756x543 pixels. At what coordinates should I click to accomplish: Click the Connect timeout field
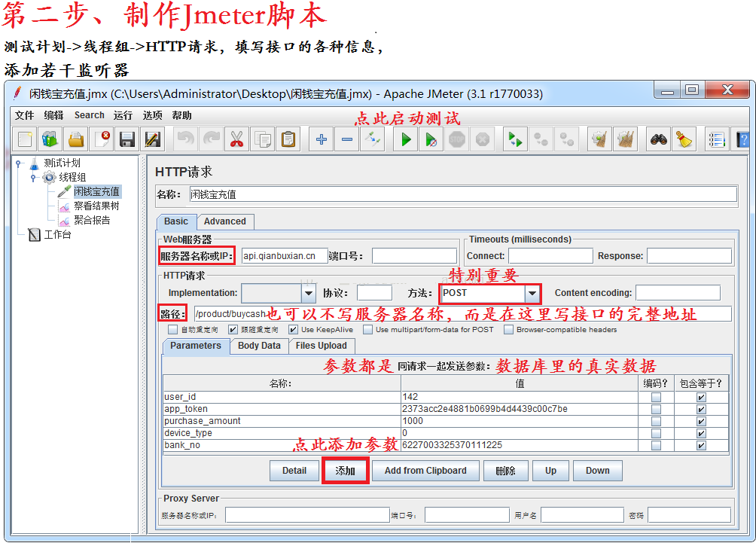click(550, 255)
